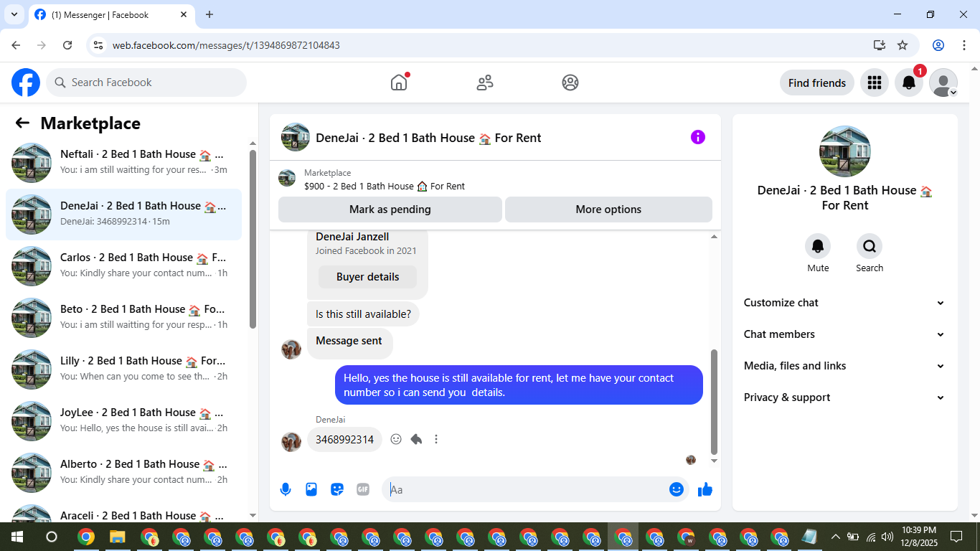This screenshot has width=980, height=551.
Task: Expand Customize chat section
Action: coord(844,303)
